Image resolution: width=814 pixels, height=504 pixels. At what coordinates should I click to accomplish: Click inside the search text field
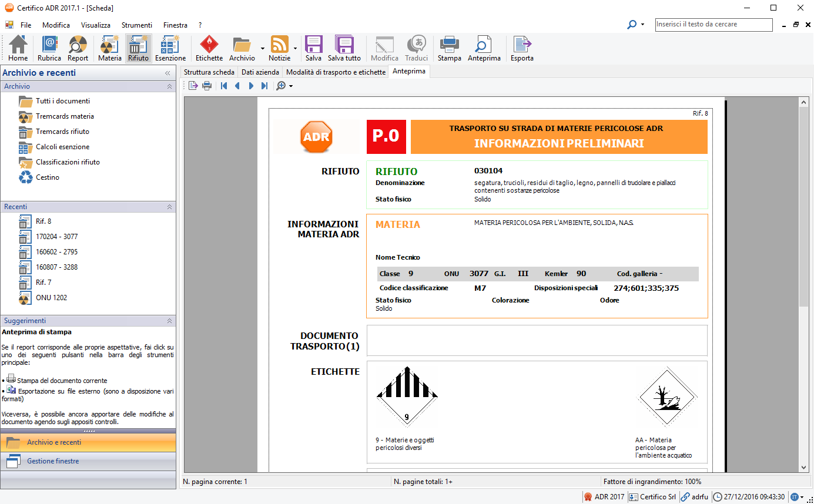[x=713, y=25]
